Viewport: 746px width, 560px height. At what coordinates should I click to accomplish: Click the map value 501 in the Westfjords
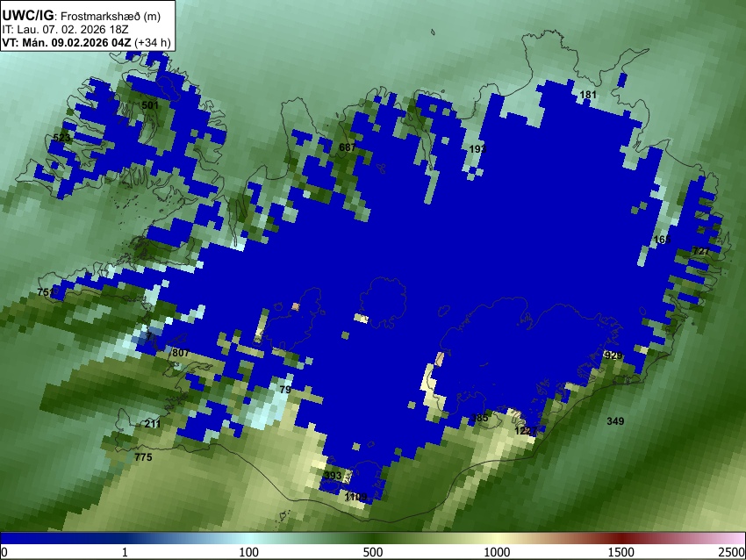(150, 105)
